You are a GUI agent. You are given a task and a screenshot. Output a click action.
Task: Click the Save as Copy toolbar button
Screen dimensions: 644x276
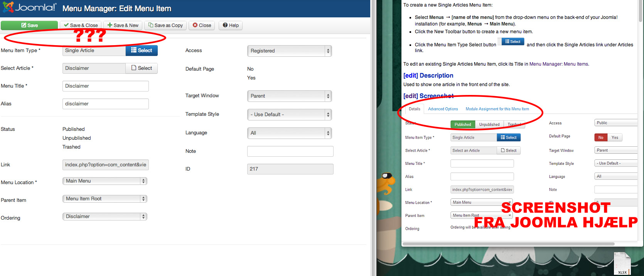(x=165, y=25)
